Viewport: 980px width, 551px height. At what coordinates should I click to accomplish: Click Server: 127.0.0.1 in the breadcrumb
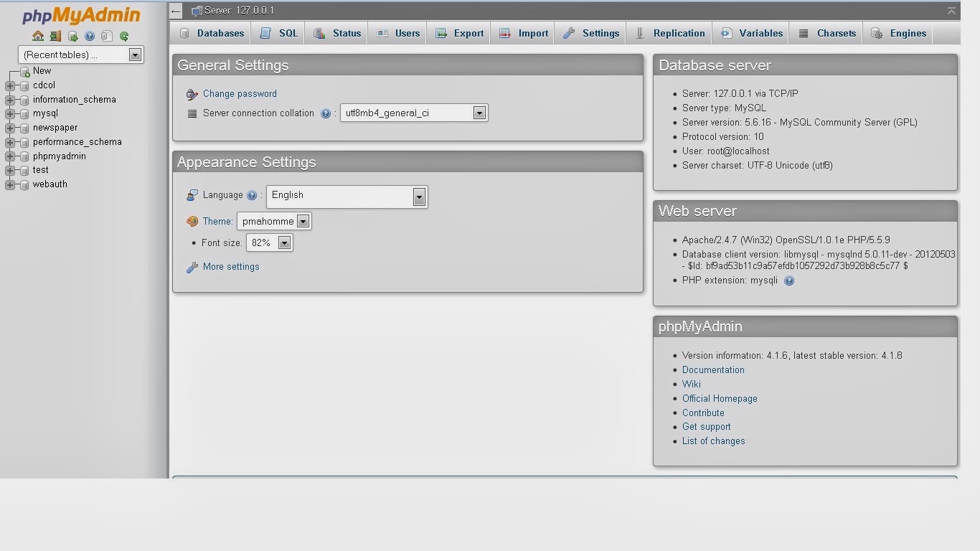(x=239, y=11)
